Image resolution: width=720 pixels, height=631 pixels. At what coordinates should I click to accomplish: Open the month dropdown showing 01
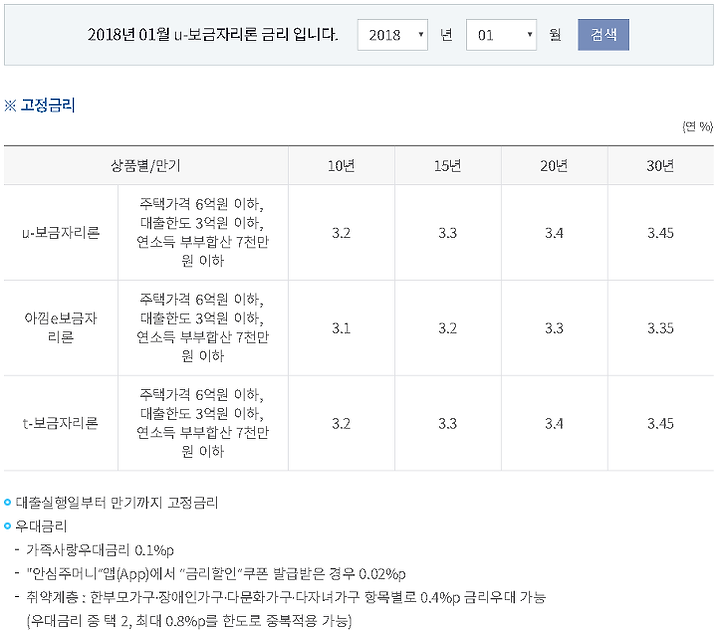[x=501, y=35]
